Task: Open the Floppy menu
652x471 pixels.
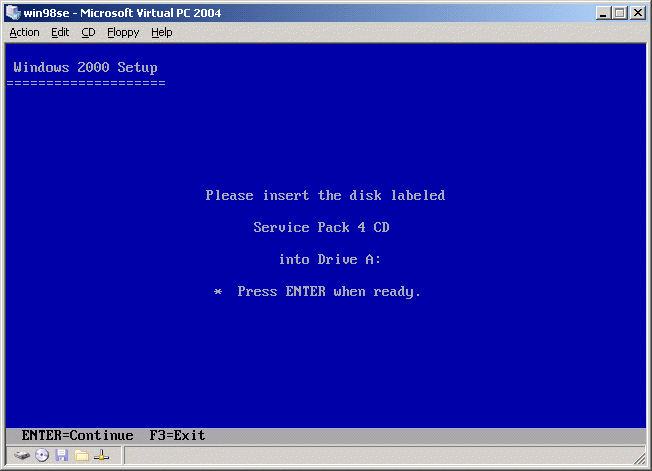Action: coord(123,32)
